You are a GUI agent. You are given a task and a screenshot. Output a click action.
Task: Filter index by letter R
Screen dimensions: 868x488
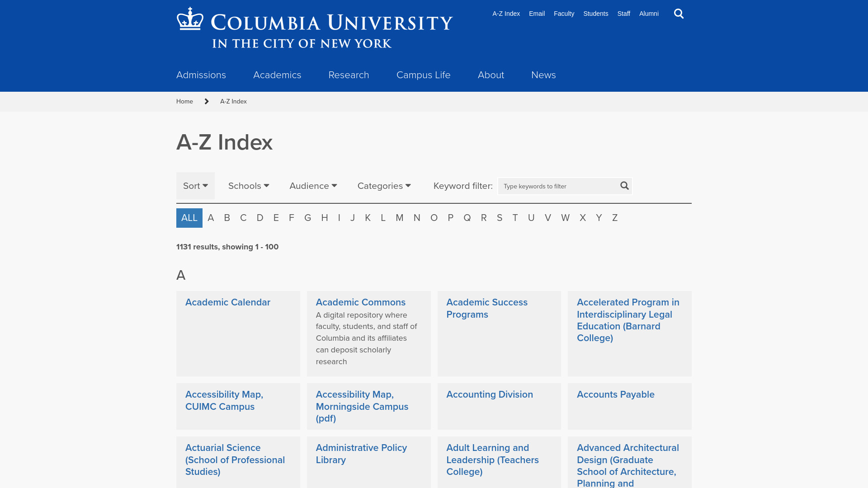484,218
